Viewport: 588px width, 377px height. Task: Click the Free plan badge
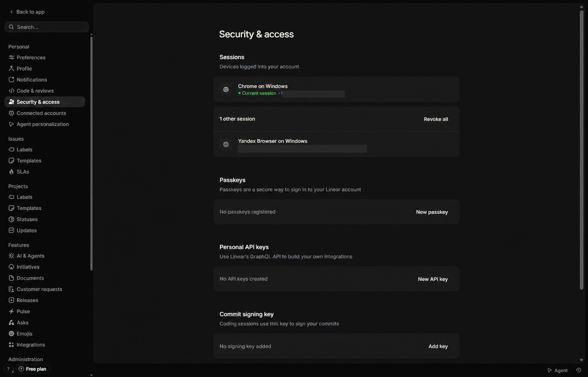pyautogui.click(x=33, y=369)
